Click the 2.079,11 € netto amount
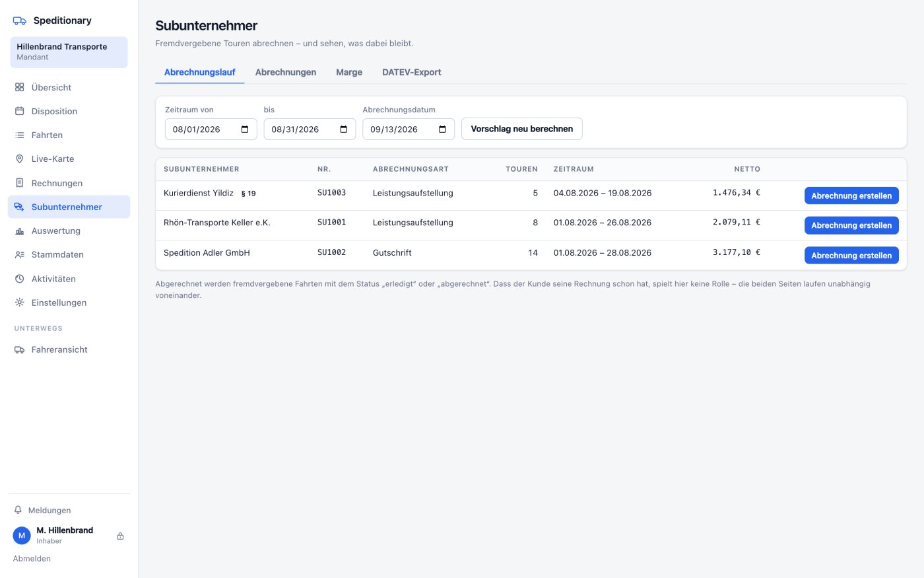The height and width of the screenshot is (578, 924). [737, 222]
